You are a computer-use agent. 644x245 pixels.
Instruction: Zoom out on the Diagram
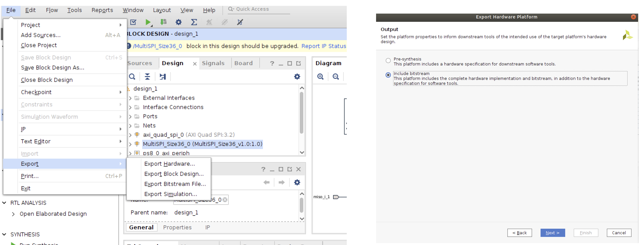(x=336, y=77)
